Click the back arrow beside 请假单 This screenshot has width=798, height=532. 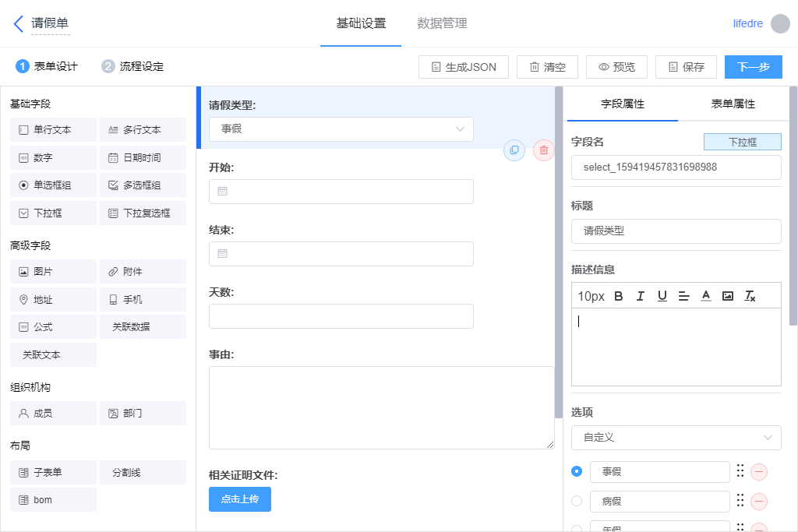click(x=19, y=23)
